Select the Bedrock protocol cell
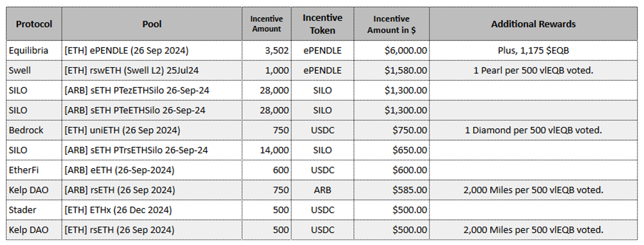This screenshot has width=644, height=245. coord(26,130)
